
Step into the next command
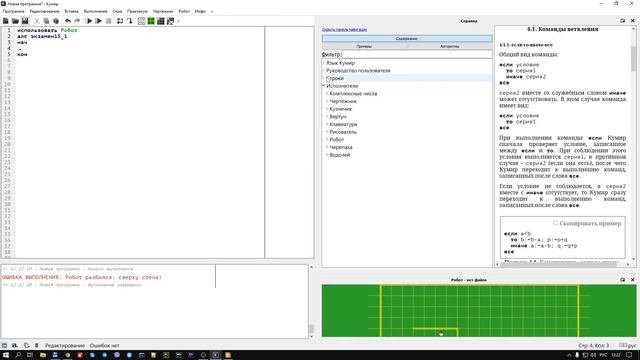click(x=129, y=21)
